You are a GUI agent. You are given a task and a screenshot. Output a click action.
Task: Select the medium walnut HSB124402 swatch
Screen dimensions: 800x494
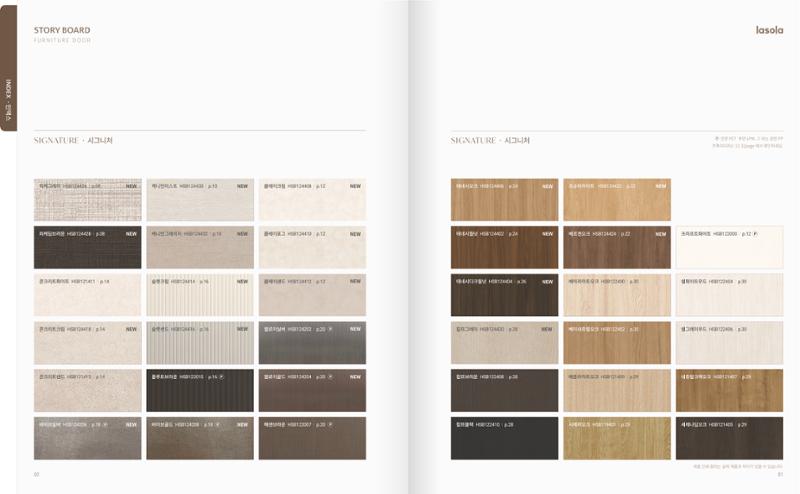[x=505, y=248]
